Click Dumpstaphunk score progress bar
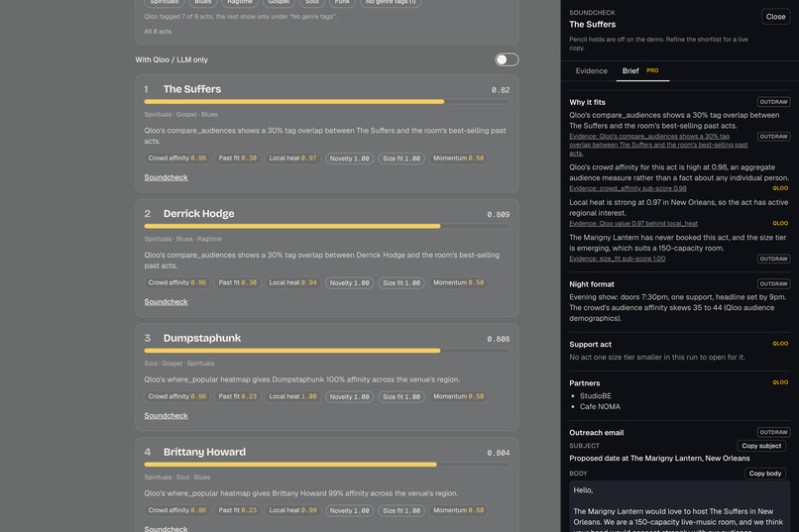The height and width of the screenshot is (532, 799). (326, 351)
